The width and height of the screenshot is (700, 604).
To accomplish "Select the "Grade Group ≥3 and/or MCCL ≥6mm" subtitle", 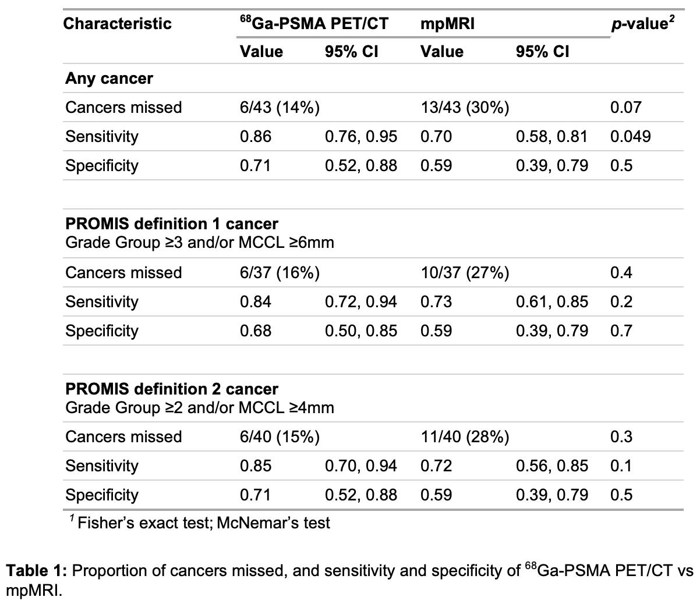I will (199, 242).
